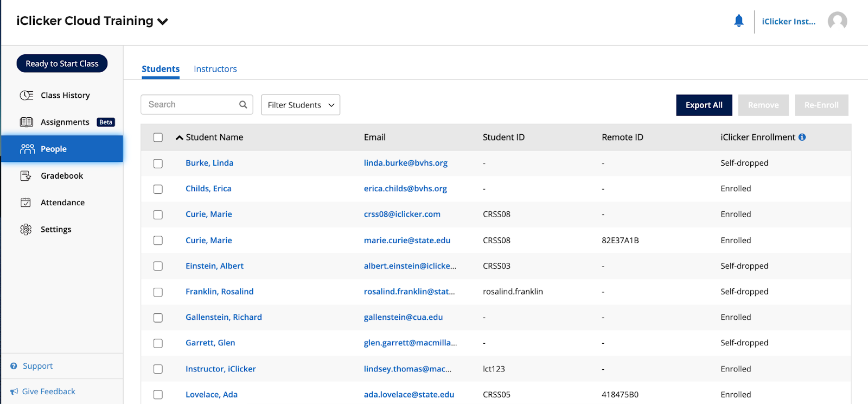Click the Student ID column header
The width and height of the screenshot is (868, 404).
503,137
